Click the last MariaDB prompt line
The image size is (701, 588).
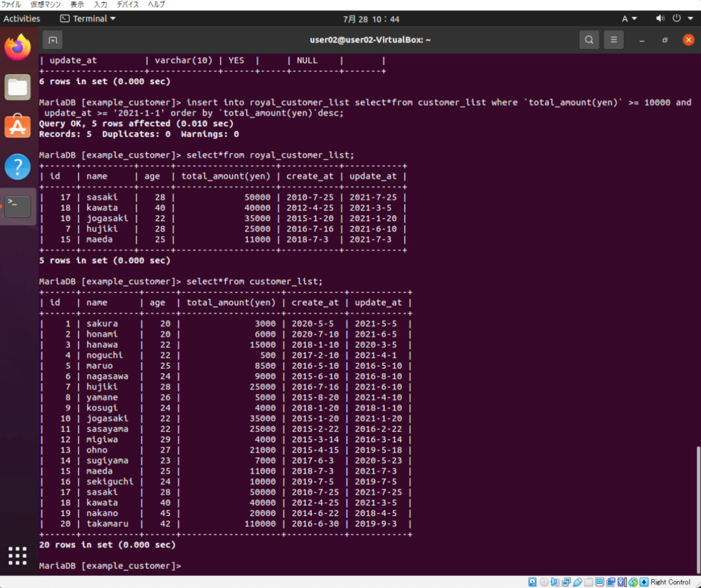(224, 566)
